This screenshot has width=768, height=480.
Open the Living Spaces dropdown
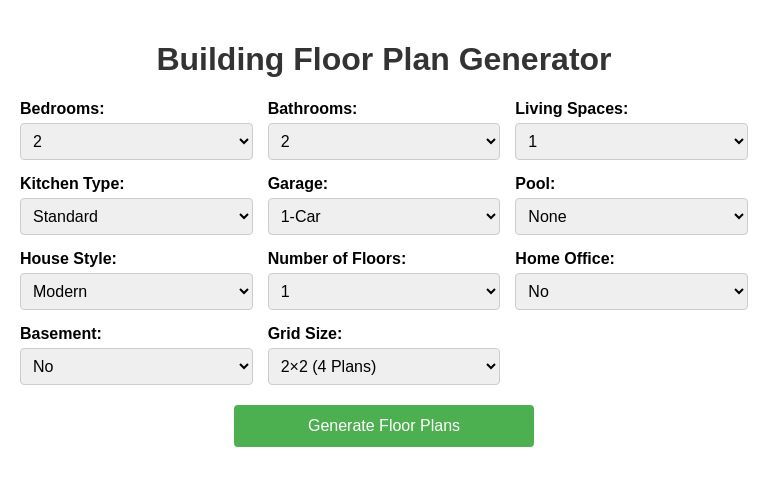[x=631, y=142]
